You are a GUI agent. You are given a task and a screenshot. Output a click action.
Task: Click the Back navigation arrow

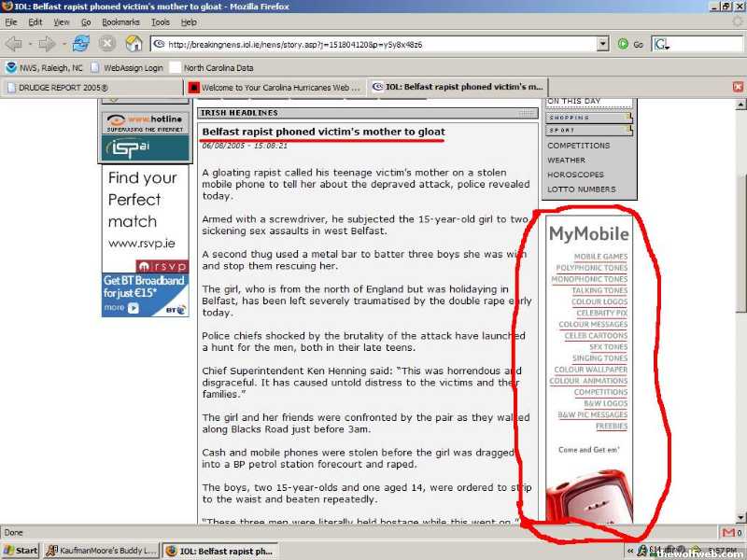click(x=14, y=44)
